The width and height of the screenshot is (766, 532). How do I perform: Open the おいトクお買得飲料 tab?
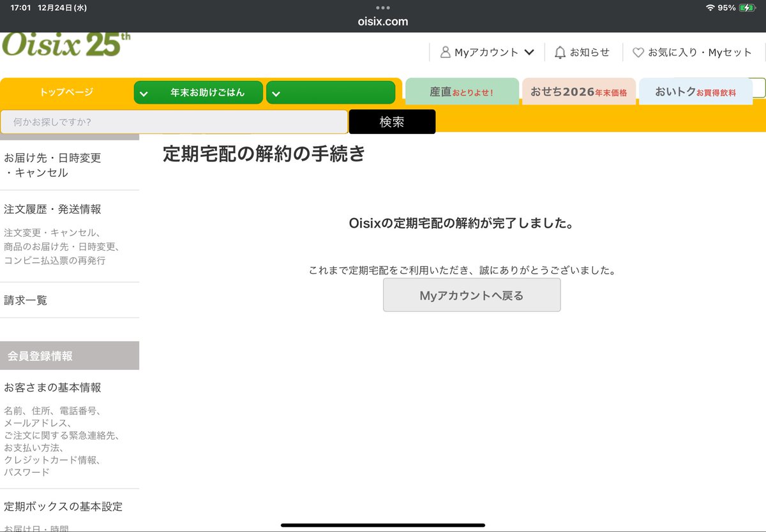pyautogui.click(x=695, y=91)
